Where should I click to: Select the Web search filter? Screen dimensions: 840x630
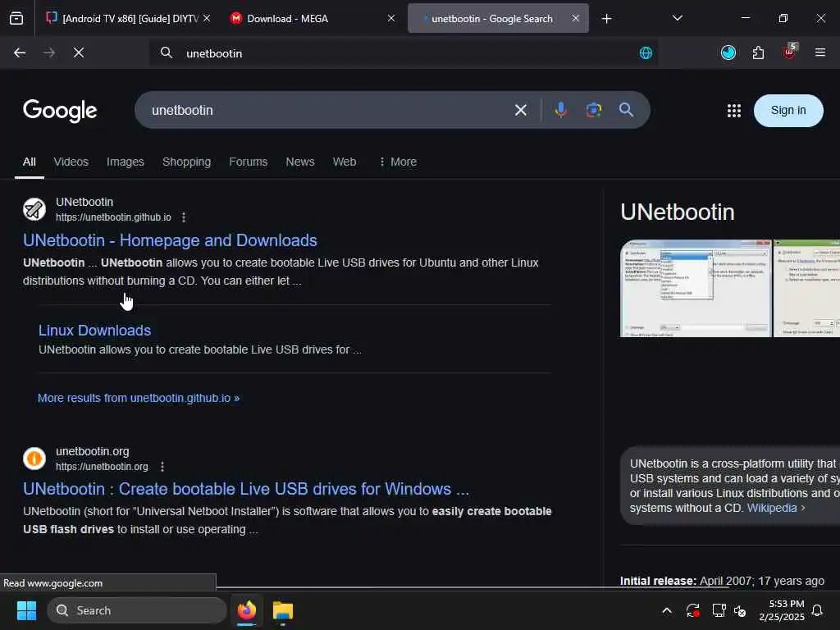click(x=345, y=162)
